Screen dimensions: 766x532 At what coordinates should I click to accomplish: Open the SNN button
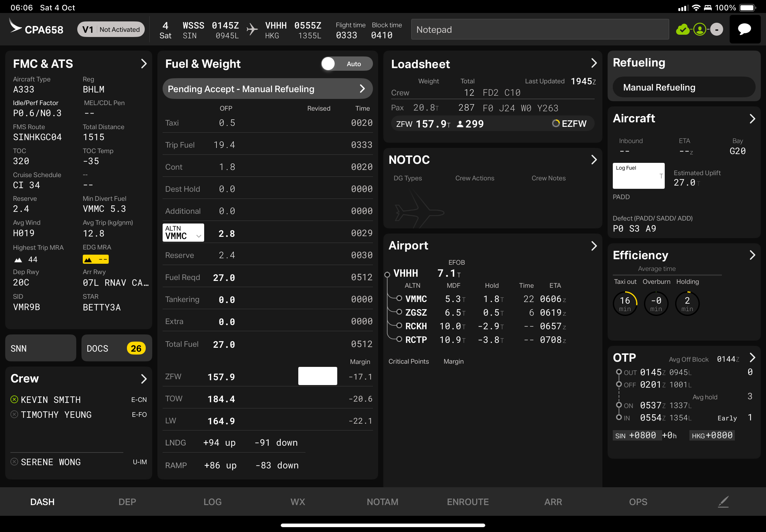[x=41, y=348]
